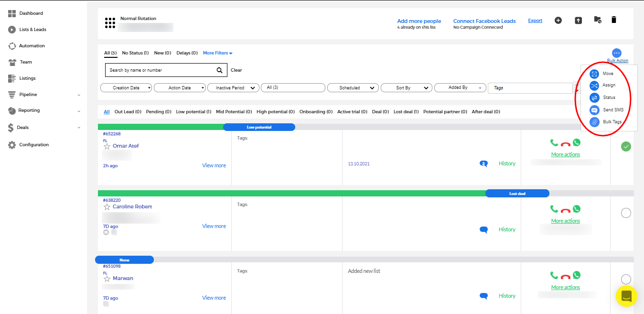Image resolution: width=644 pixels, height=314 pixels.
Task: Click the Export link
Action: 535,21
